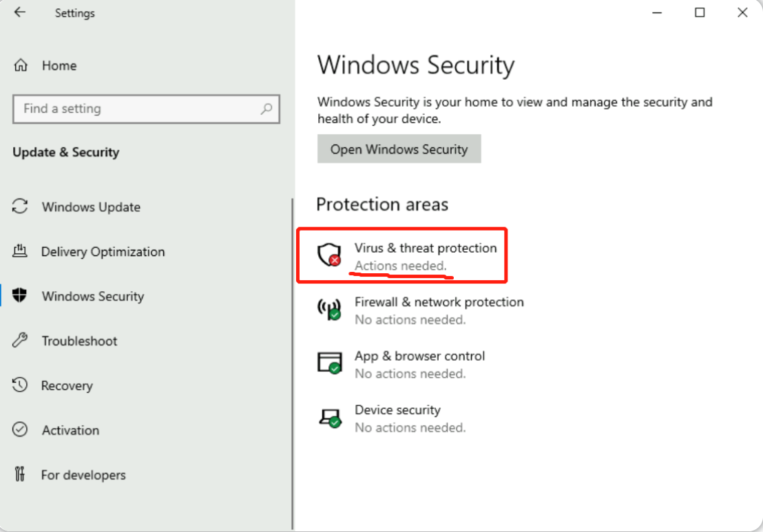This screenshot has height=532, width=763.
Task: Focus the Find a setting field
Action: pos(146,109)
